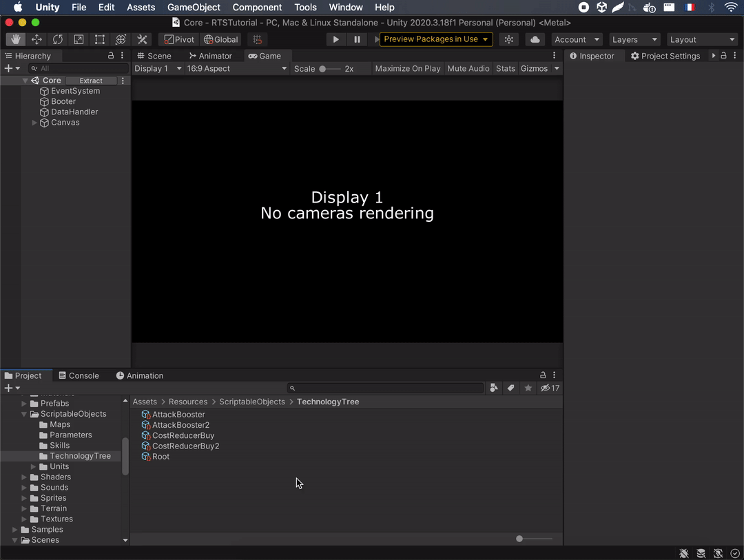Click the Extract button on Core
The width and height of the screenshot is (744, 560).
91,81
